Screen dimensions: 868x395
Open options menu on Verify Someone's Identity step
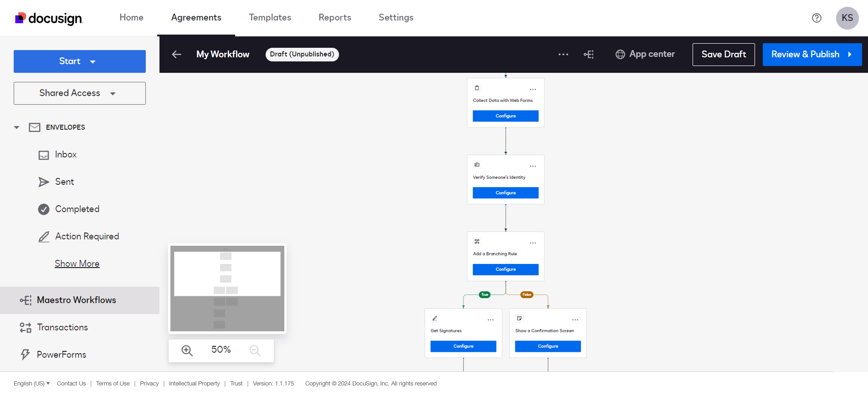533,167
